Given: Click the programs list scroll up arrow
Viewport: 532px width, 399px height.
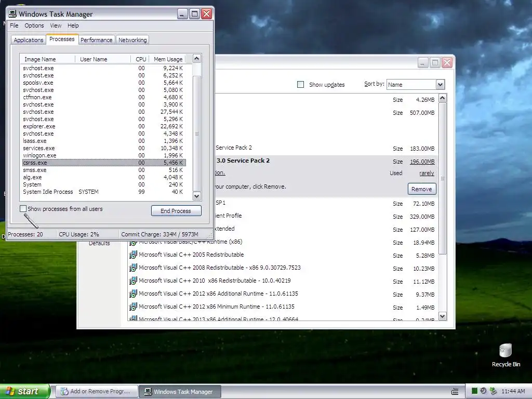Looking at the screenshot, I should 443,98.
